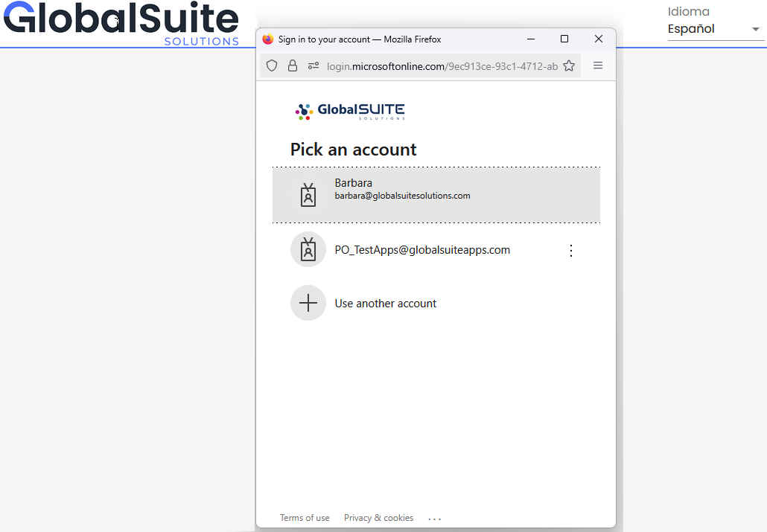Expand the footer ellipsis more options
Viewport: 767px width, 532px height.
(x=435, y=519)
